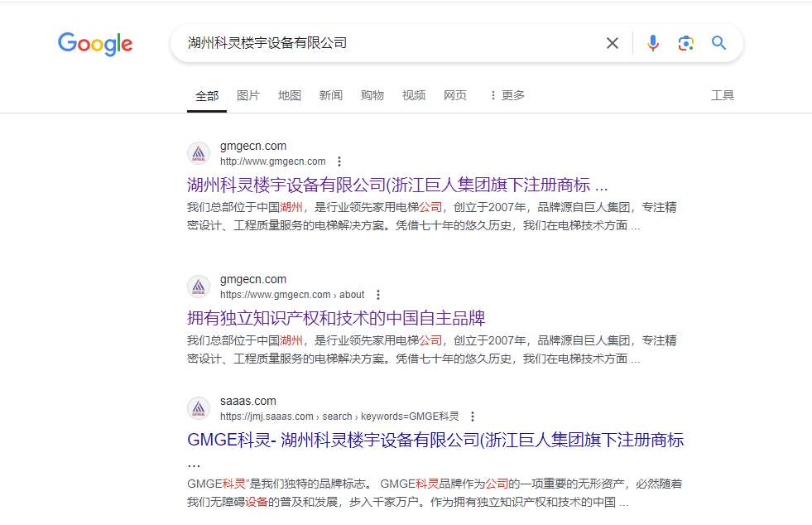Open more options beside gmgecn.com › about
This screenshot has width=812, height=525.
[378, 295]
